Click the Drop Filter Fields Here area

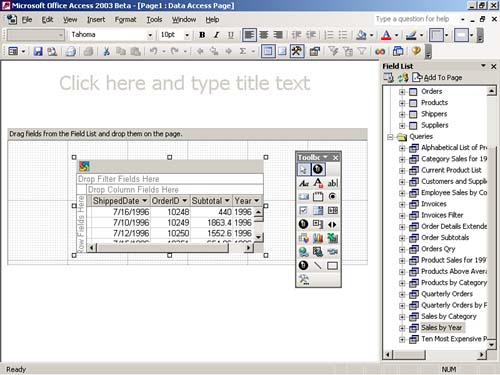click(x=170, y=179)
